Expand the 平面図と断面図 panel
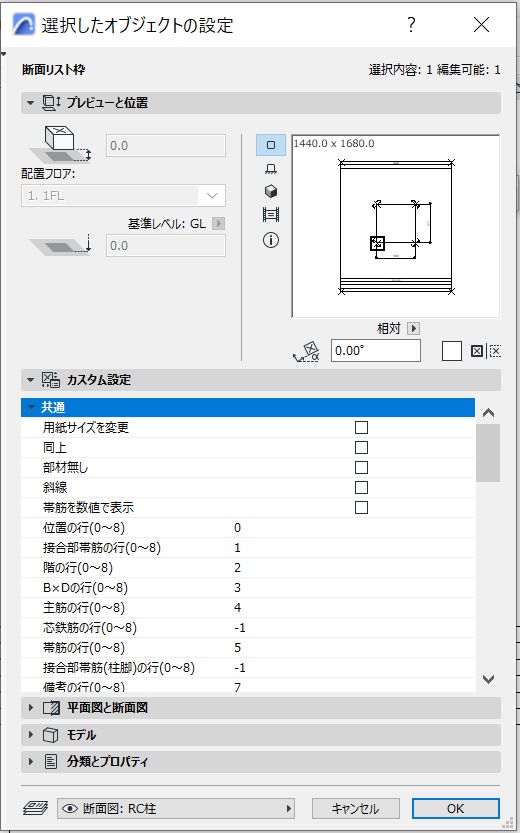Screen dimensions: 520x833 pyautogui.click(x=261, y=708)
